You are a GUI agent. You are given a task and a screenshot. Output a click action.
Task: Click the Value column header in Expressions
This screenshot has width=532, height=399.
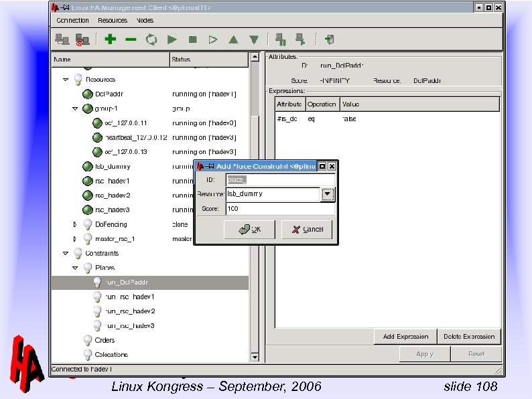(x=420, y=104)
